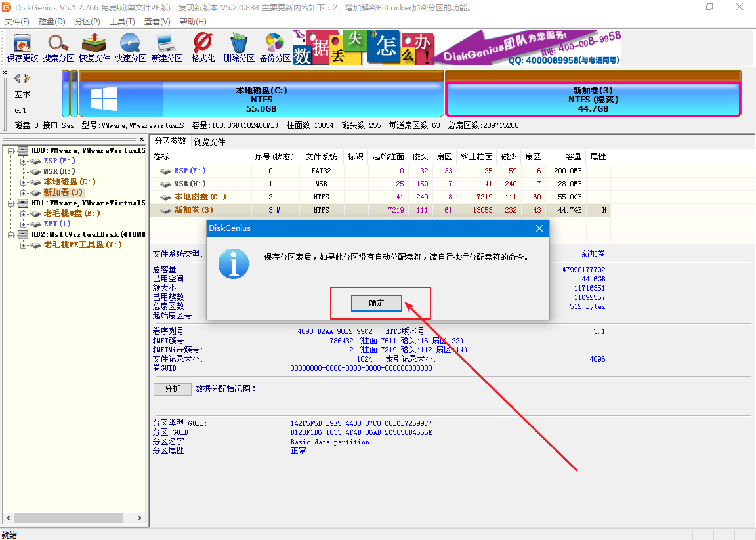The width and height of the screenshot is (756, 540).
Task: Expand 本地磁盘(C:) in the tree
Action: (23, 182)
